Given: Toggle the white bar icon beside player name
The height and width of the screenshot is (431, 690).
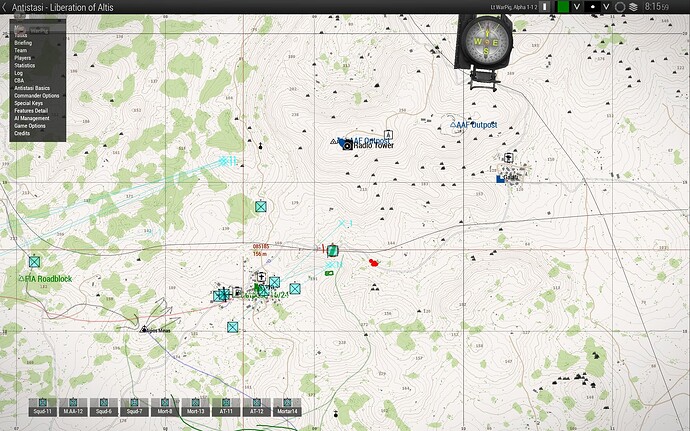Looking at the screenshot, I should pyautogui.click(x=545, y=7).
